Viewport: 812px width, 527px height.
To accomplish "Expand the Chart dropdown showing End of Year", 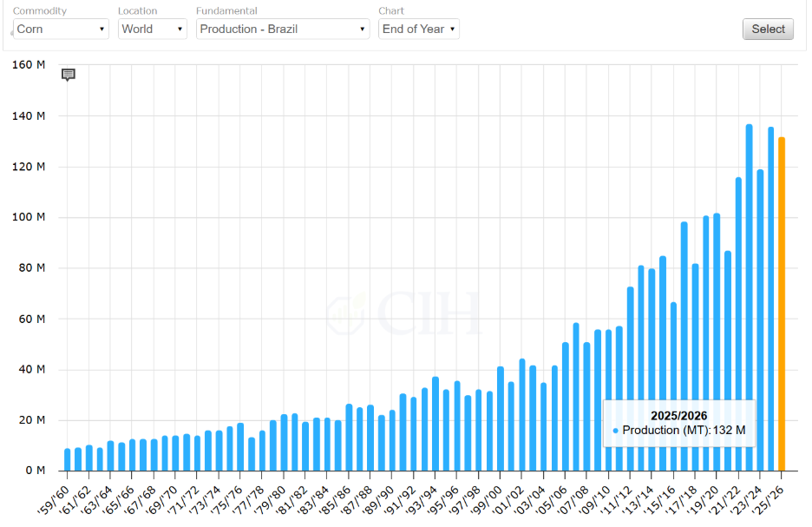I will [x=419, y=29].
